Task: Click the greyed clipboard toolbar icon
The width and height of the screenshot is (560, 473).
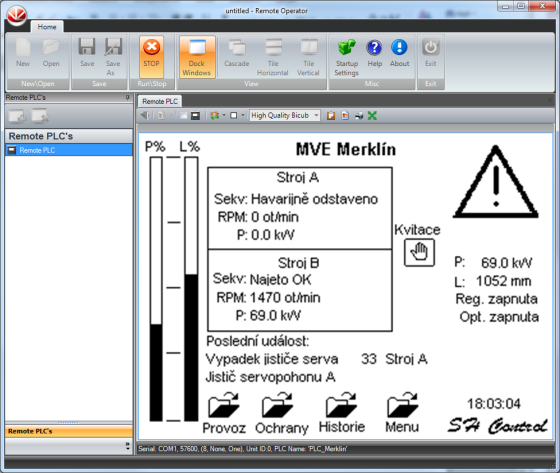Action: (x=161, y=115)
